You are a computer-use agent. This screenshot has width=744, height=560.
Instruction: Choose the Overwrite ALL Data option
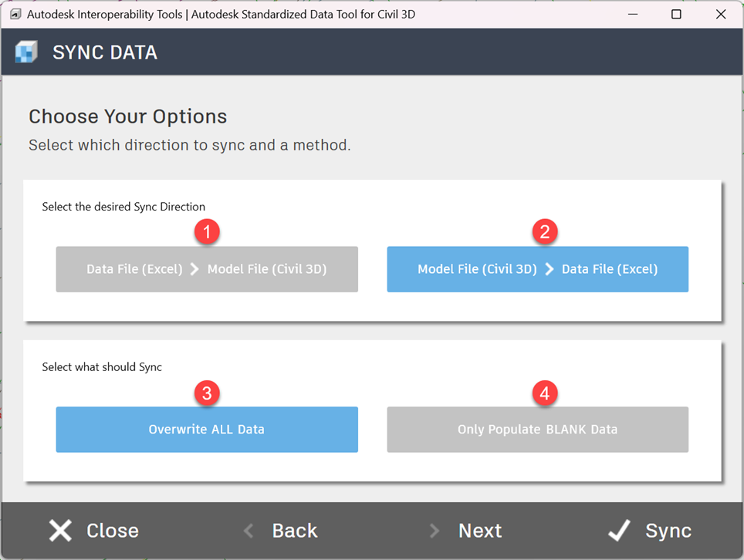click(x=207, y=430)
